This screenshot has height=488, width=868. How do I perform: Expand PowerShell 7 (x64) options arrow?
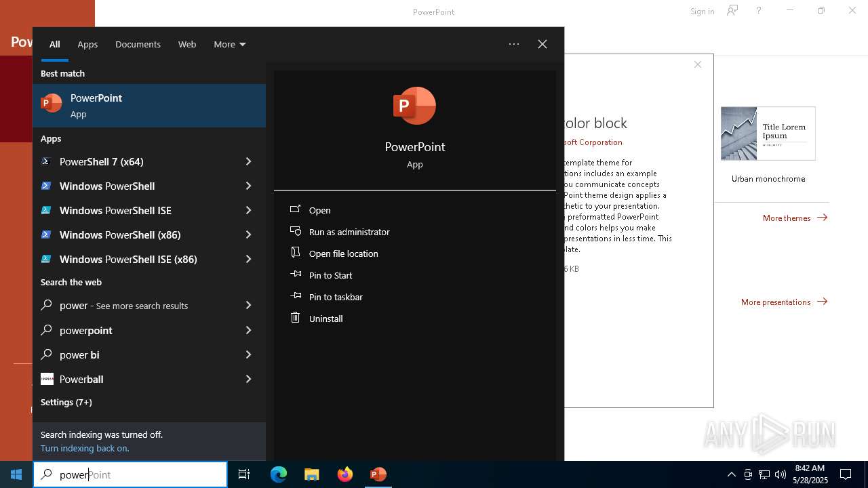pyautogui.click(x=248, y=161)
